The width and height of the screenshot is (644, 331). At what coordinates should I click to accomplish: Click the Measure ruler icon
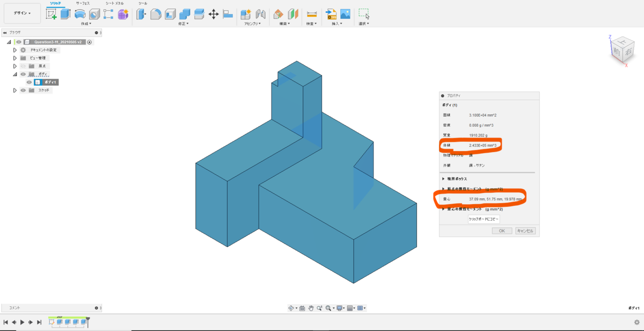[311, 15]
